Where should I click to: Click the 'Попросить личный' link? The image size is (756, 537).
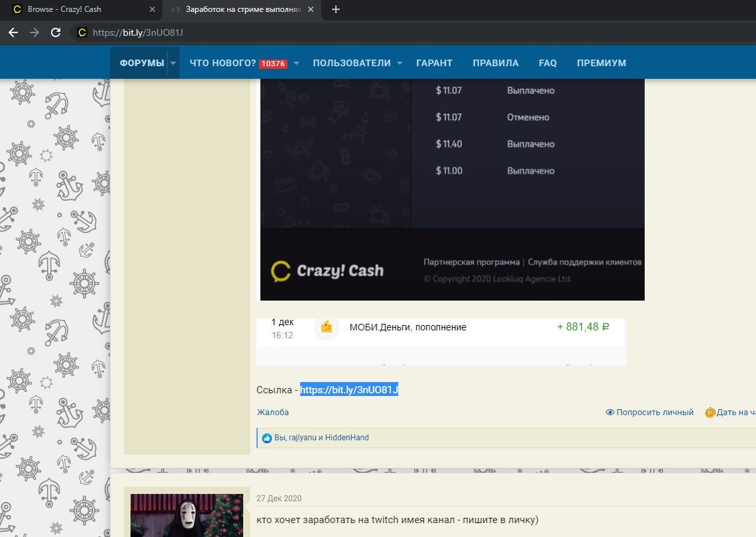655,413
